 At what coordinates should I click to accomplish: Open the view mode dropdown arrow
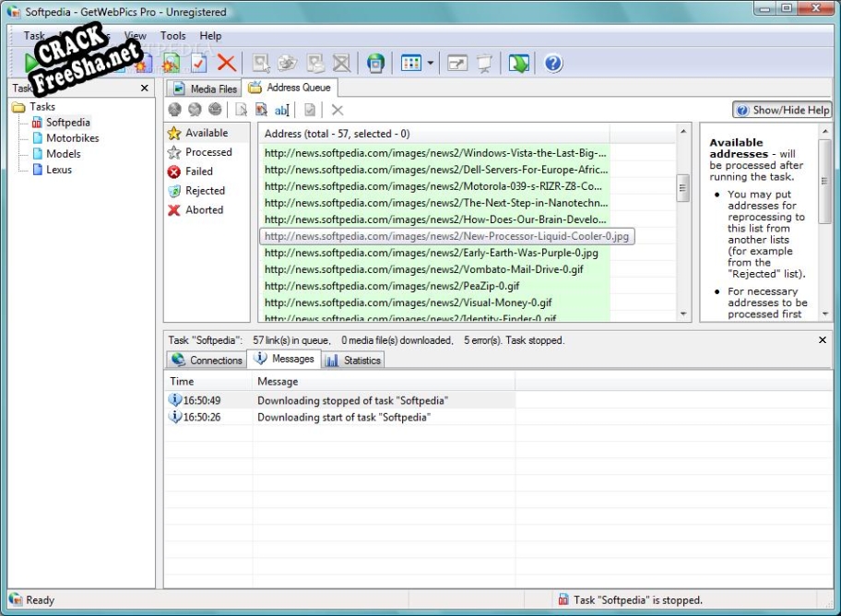431,63
